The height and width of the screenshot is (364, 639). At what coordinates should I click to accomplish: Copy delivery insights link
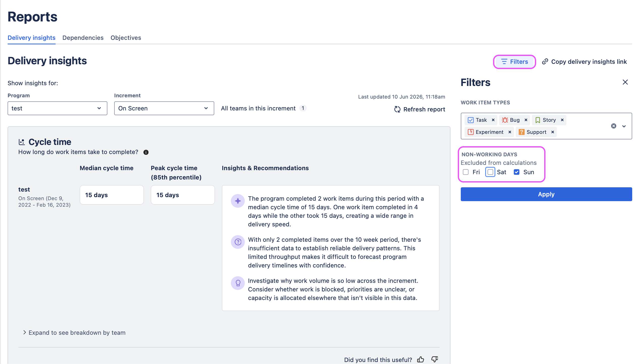click(x=584, y=62)
